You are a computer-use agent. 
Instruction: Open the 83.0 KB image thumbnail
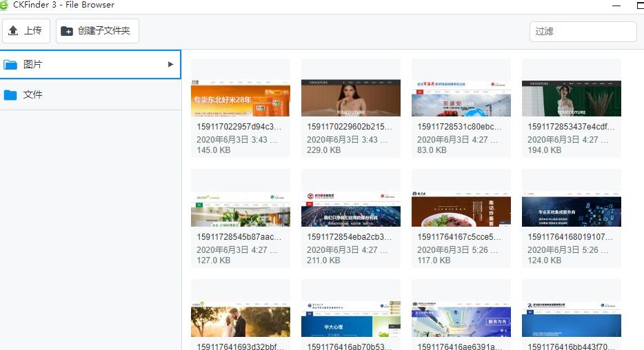pyautogui.click(x=461, y=98)
